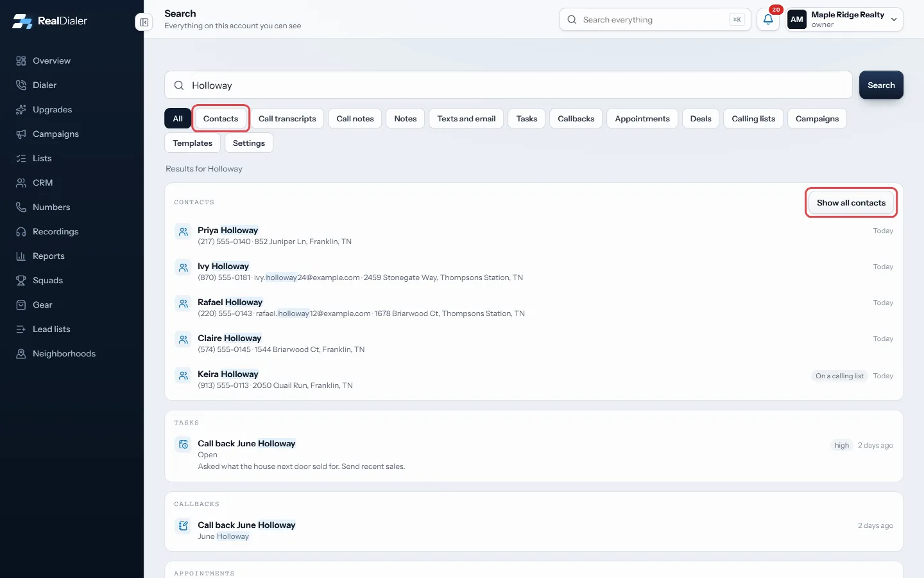Click the On a calling list badge

pyautogui.click(x=839, y=376)
